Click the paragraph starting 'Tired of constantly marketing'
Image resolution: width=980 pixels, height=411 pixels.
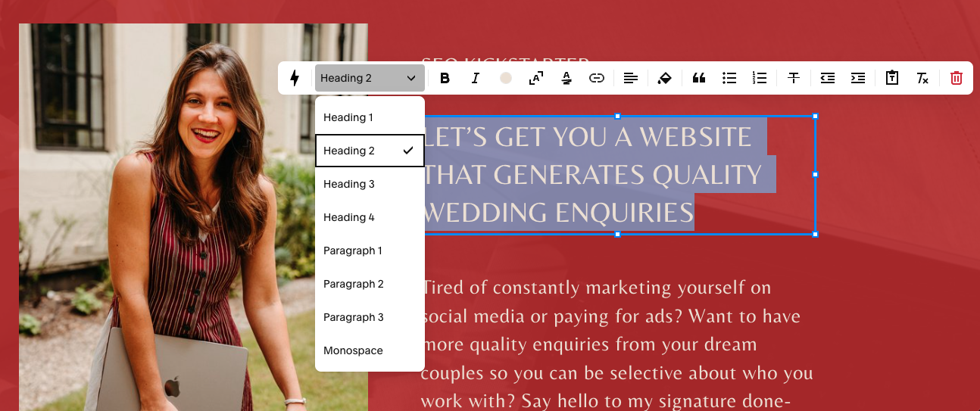click(x=617, y=344)
